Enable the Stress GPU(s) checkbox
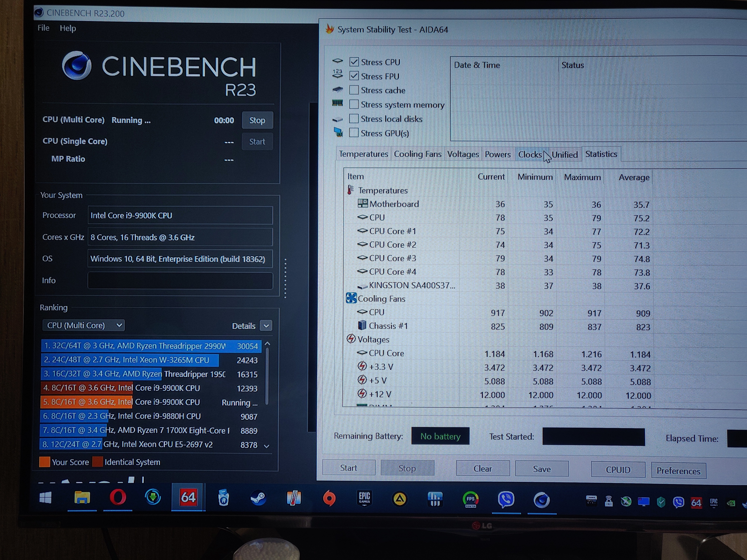Screen dimensions: 747x560 [x=354, y=133]
